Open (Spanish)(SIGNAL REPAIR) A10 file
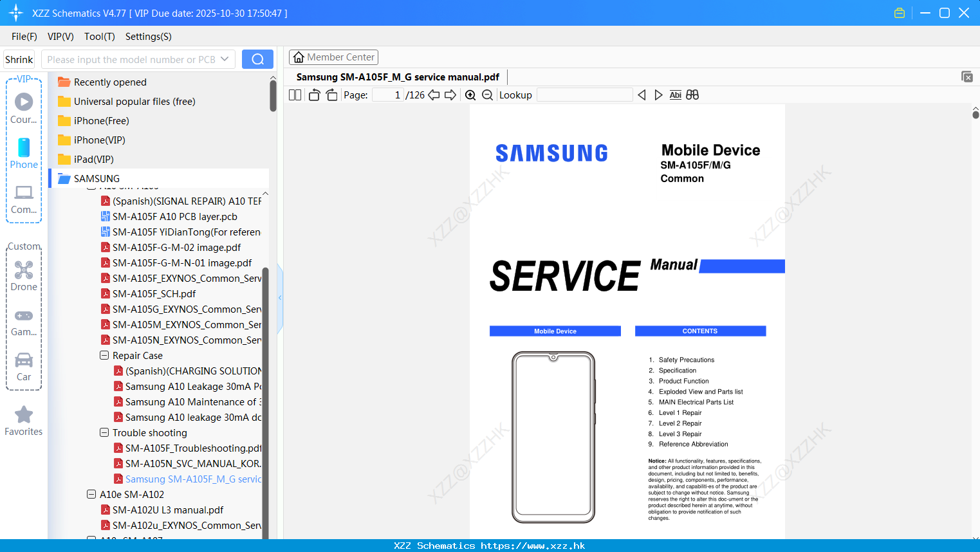 [187, 201]
